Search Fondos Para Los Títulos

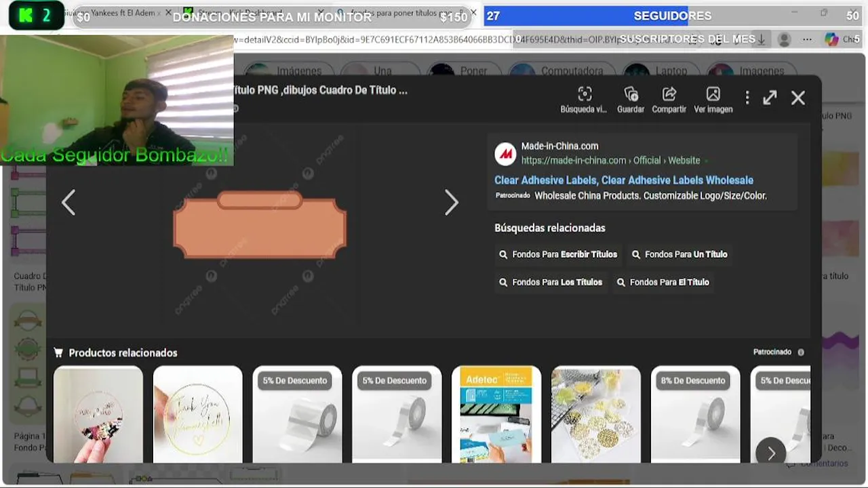click(x=551, y=282)
